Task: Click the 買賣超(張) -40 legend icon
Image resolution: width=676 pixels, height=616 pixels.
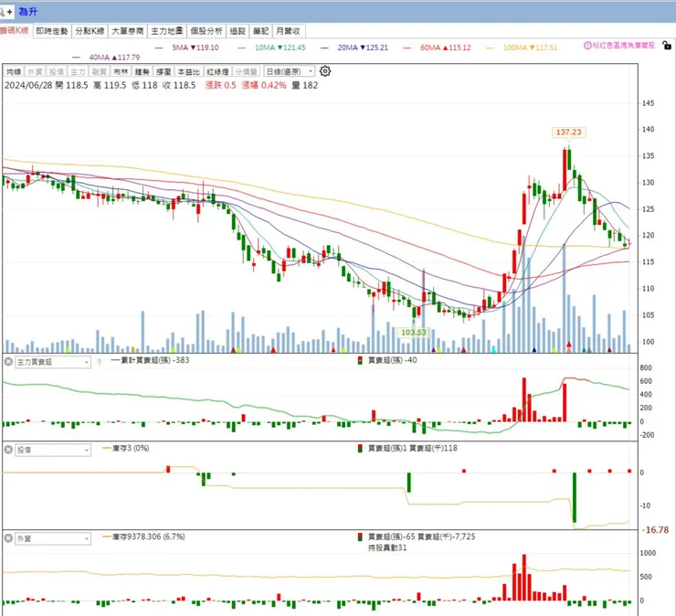Action: pyautogui.click(x=360, y=360)
